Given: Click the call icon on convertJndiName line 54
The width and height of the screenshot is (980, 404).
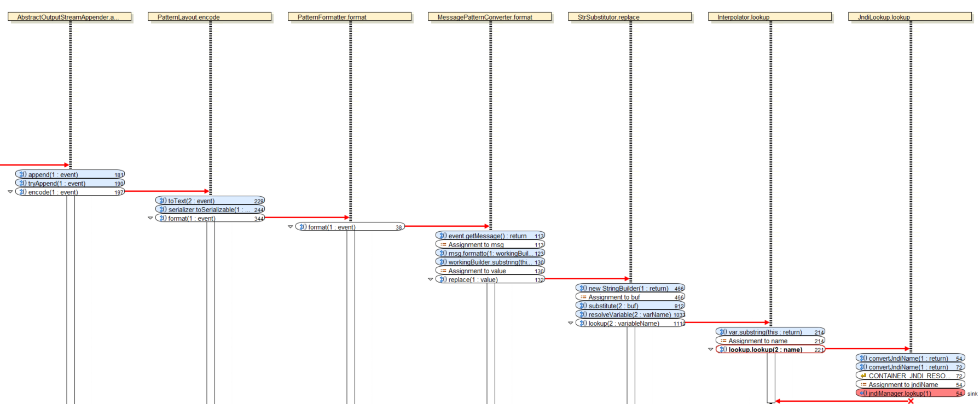Looking at the screenshot, I should (x=863, y=359).
